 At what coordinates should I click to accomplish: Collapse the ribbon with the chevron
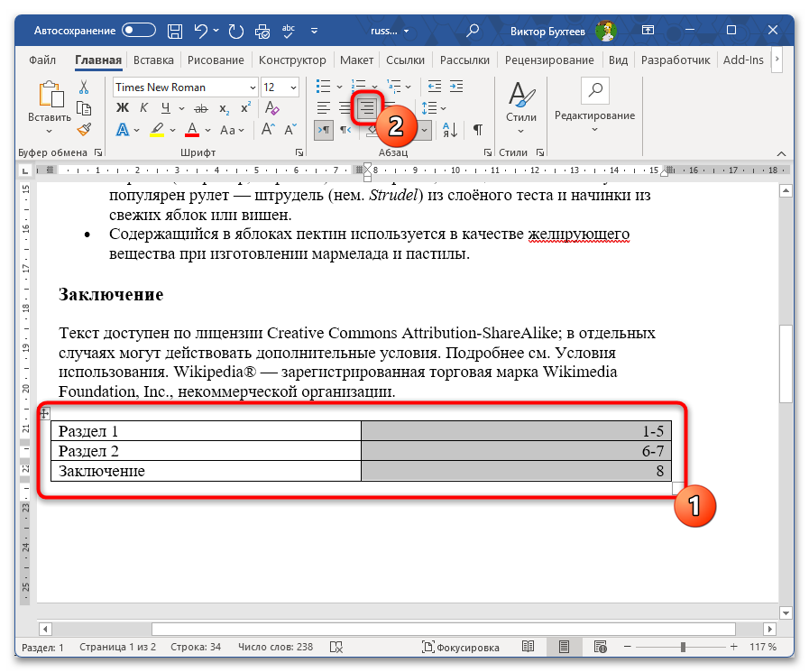click(781, 153)
